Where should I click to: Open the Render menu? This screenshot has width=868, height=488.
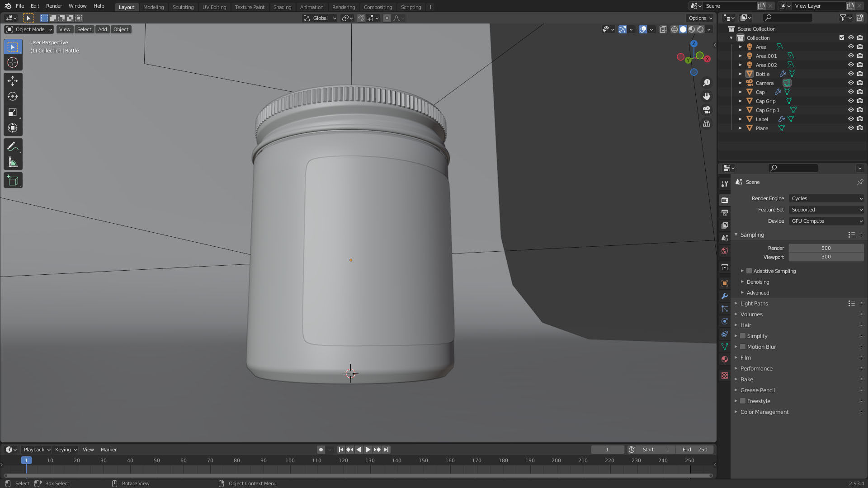coord(54,6)
